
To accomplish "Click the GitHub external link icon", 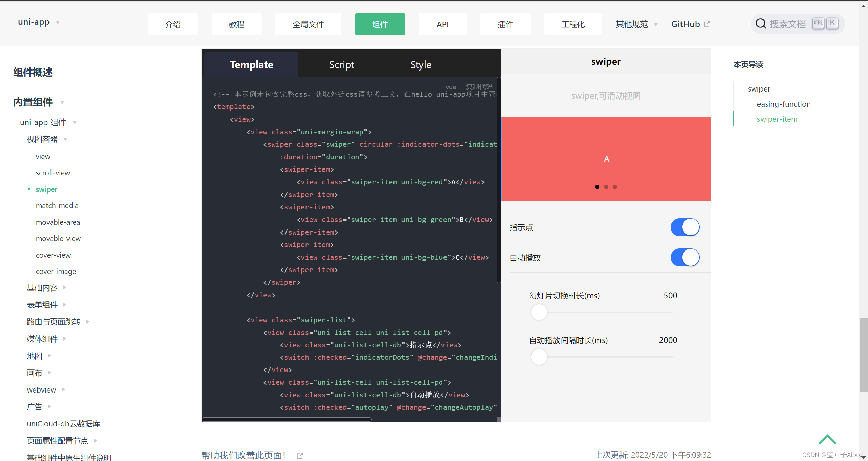I will 707,24.
